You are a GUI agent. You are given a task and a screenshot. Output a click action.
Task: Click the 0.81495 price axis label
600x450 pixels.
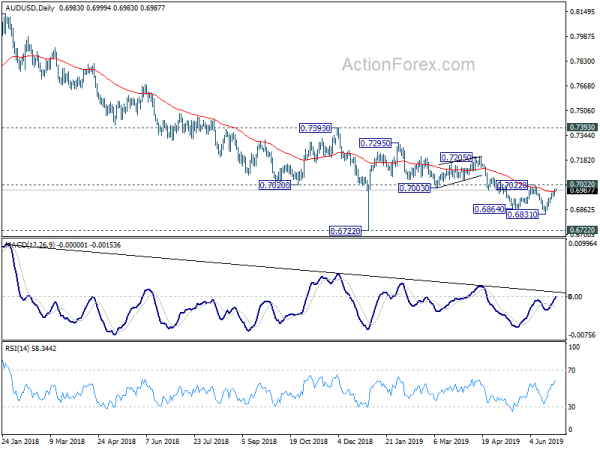tap(582, 12)
